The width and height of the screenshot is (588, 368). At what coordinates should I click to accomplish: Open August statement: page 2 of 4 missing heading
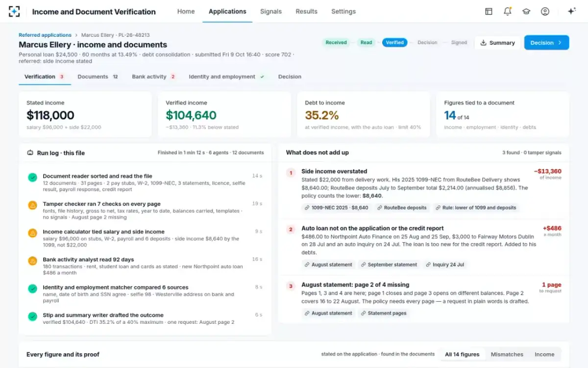point(355,285)
